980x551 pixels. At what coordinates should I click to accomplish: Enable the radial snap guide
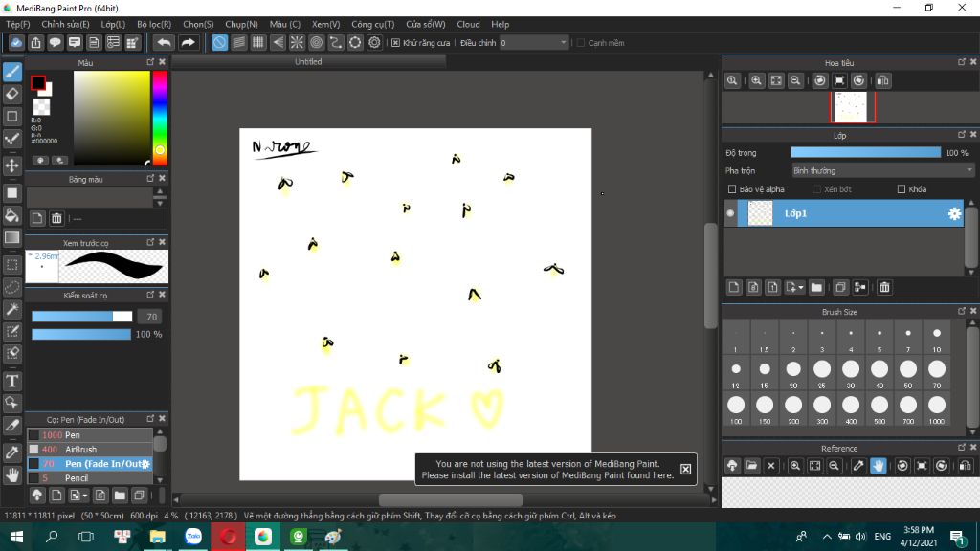click(x=297, y=42)
